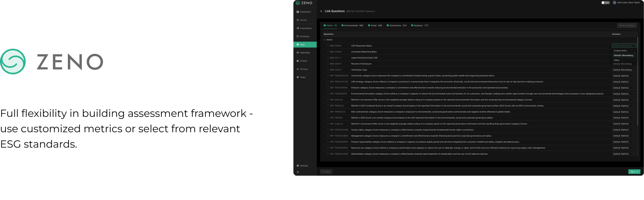644x200 pixels.
Task: Check the box for BBG-ES633
Action: [x=328, y=46]
